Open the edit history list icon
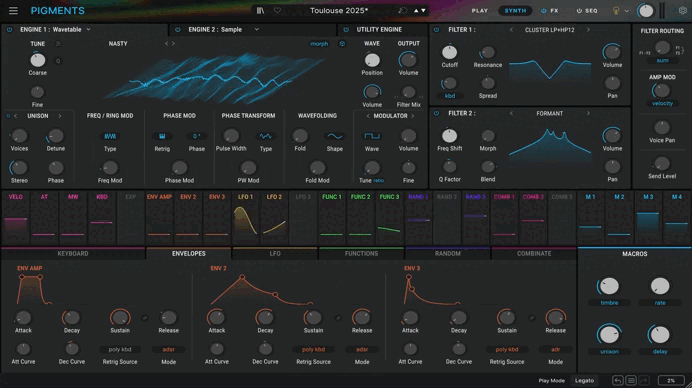 [x=631, y=380]
